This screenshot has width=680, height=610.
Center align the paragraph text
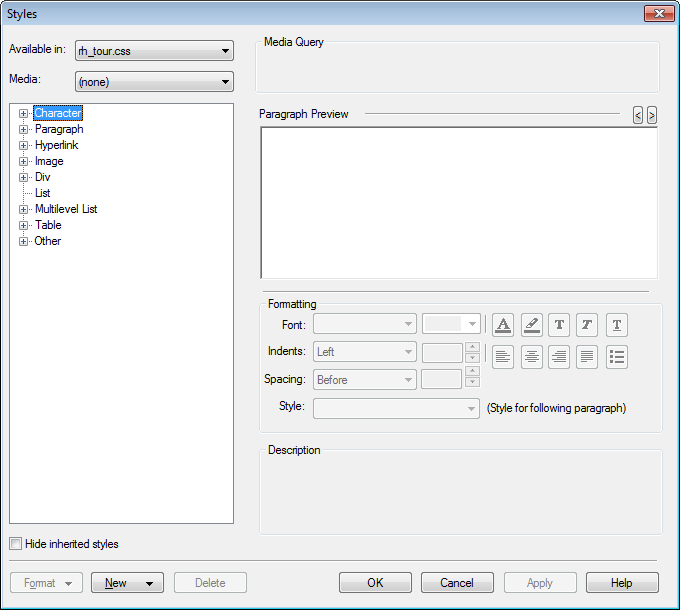point(531,357)
